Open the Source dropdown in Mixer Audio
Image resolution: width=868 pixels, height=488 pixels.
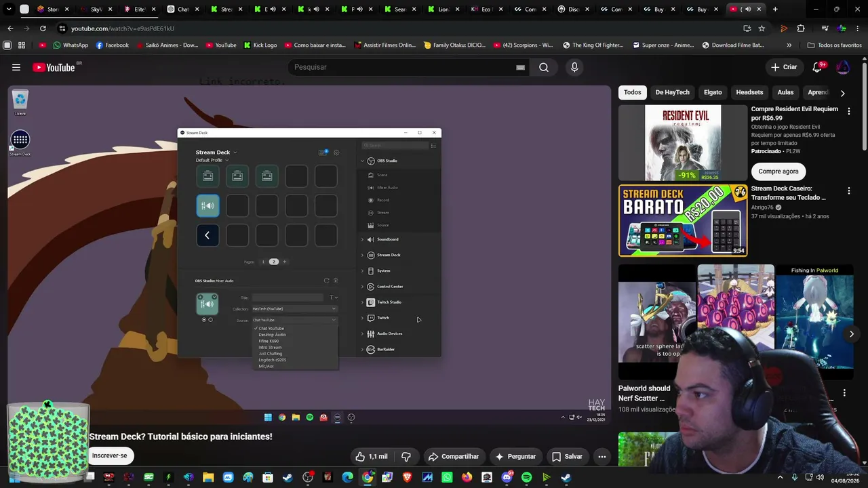tap(294, 320)
